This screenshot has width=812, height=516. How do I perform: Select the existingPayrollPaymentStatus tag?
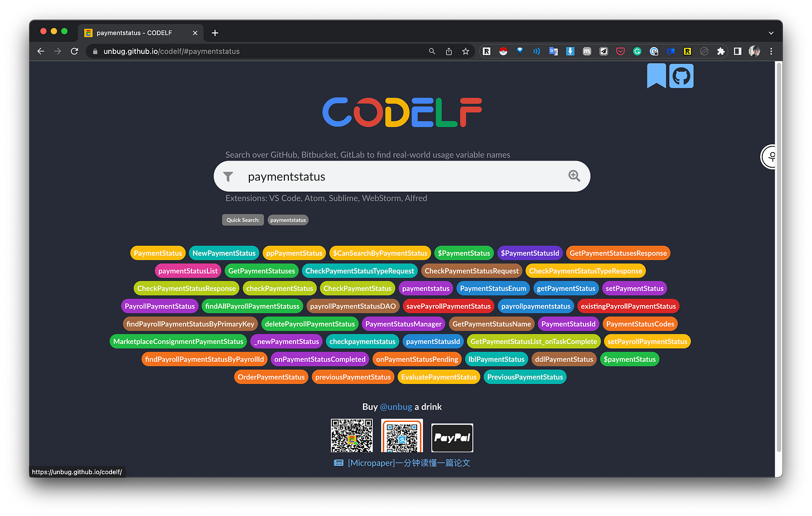[629, 306]
